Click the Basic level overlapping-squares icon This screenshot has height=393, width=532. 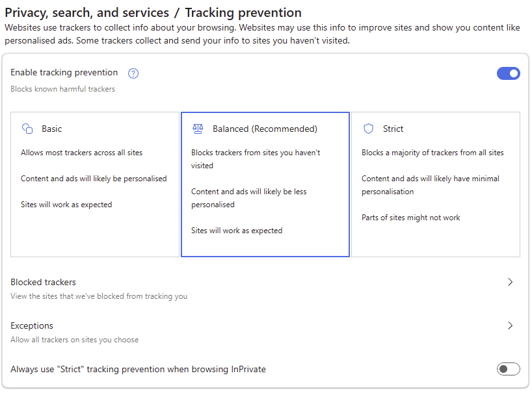pos(27,129)
